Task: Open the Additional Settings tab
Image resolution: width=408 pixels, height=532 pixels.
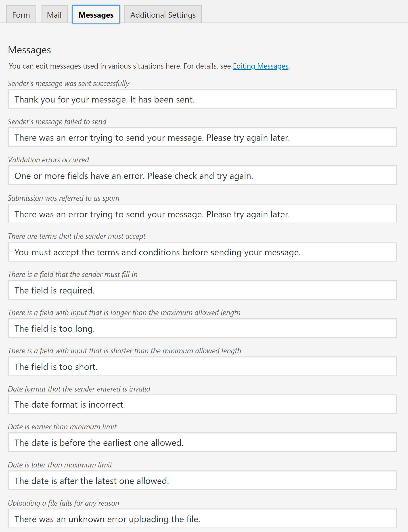Action: tap(163, 14)
